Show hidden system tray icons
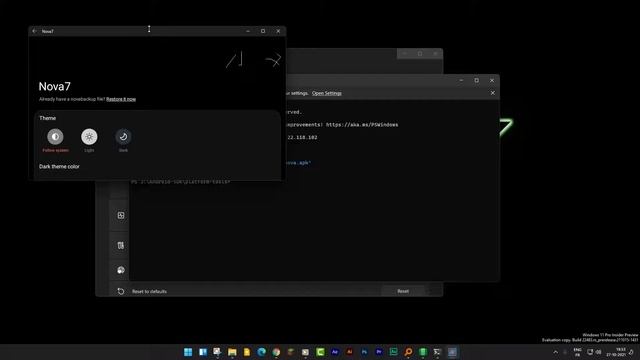The image size is (640, 360). [x=556, y=352]
